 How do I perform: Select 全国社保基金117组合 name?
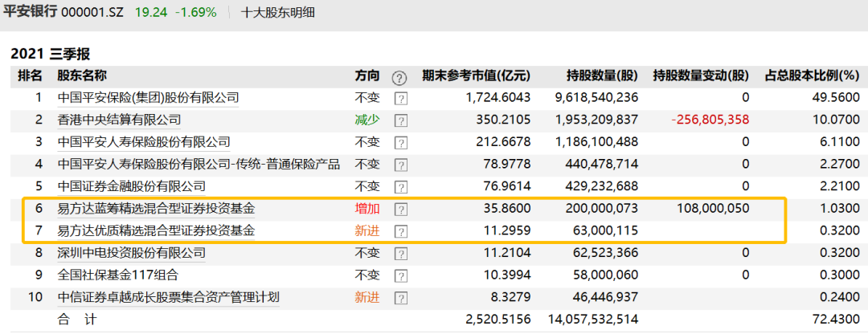118,275
